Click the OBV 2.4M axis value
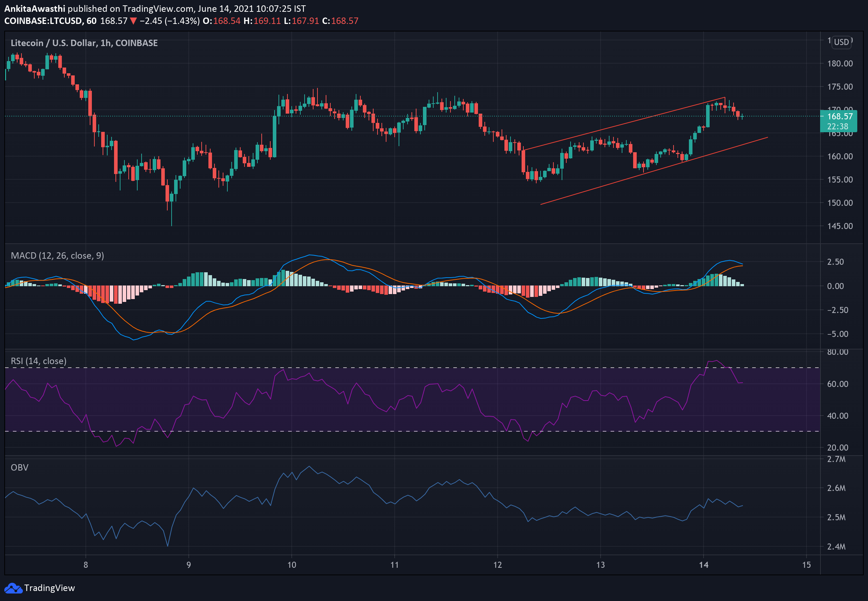This screenshot has width=868, height=601. pyautogui.click(x=836, y=547)
